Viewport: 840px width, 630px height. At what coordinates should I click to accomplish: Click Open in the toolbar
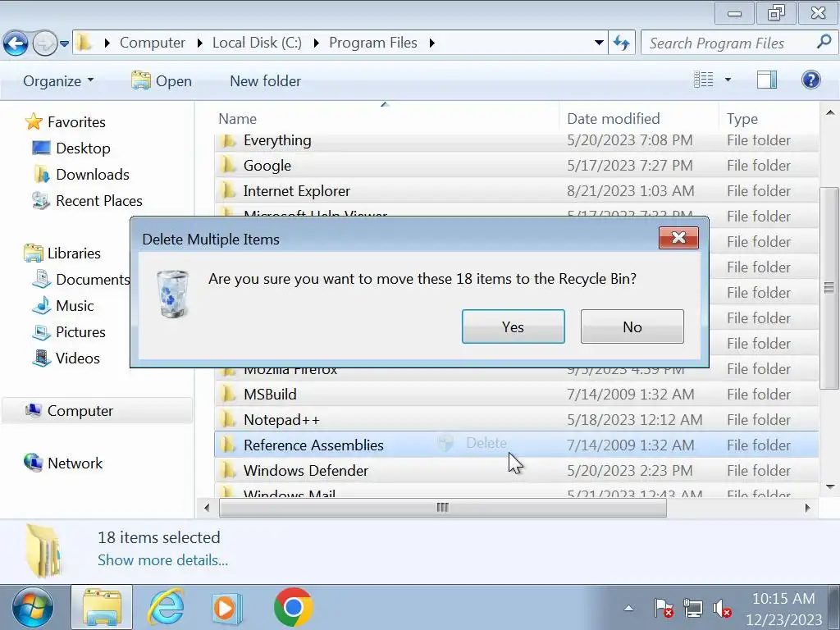pyautogui.click(x=162, y=81)
